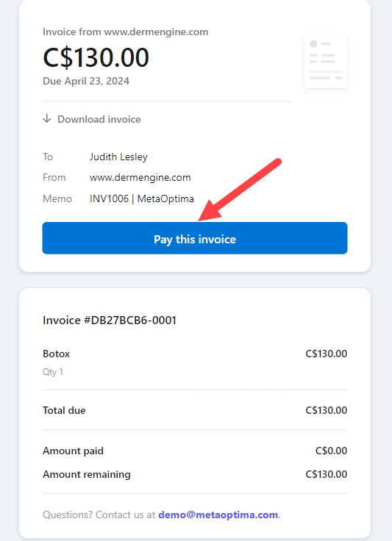Email demo@metaoptima.com contact link
The width and height of the screenshot is (392, 541).
click(218, 515)
